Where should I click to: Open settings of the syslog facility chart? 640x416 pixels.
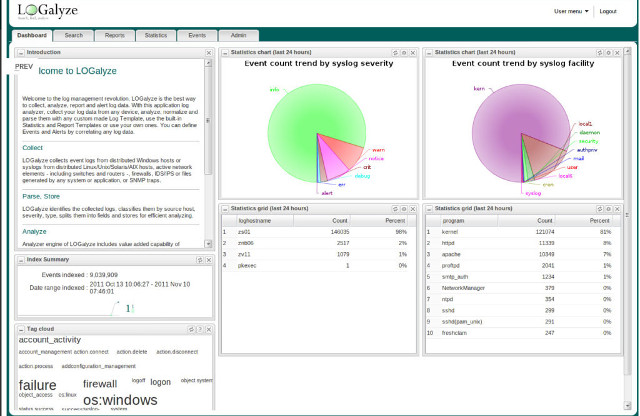(607, 51)
